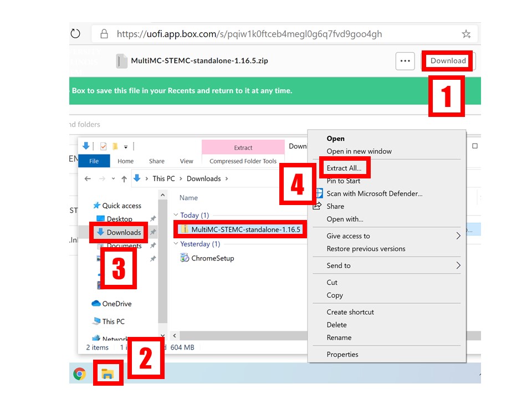Click the Share icon in context menu
Screen dimensions: 532x399
tap(317, 206)
